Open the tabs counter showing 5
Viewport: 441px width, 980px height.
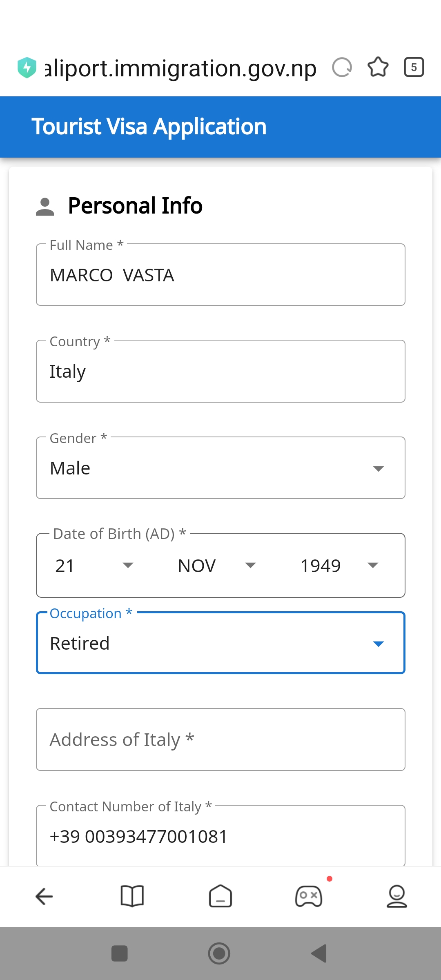click(414, 67)
